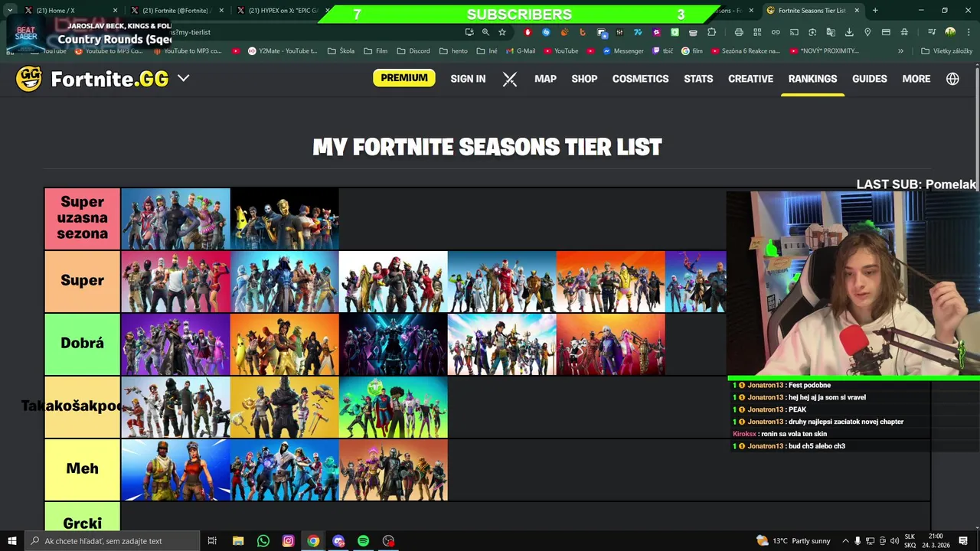Expand the dropdown chevron beside Fortnite.GG

coord(184,78)
